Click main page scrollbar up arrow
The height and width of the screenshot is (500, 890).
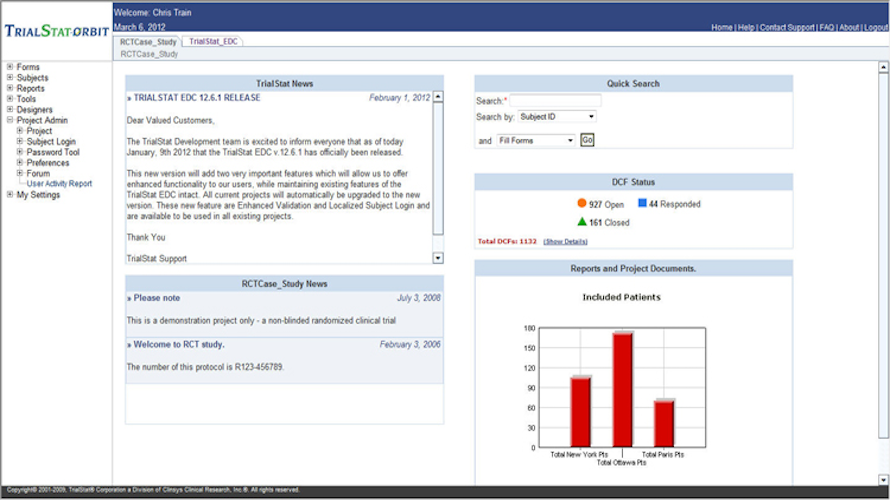click(883, 68)
